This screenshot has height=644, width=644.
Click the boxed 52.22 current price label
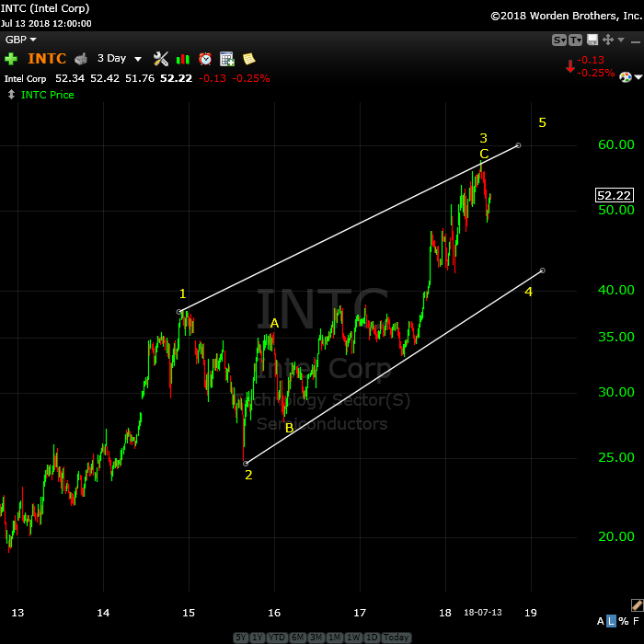[614, 195]
